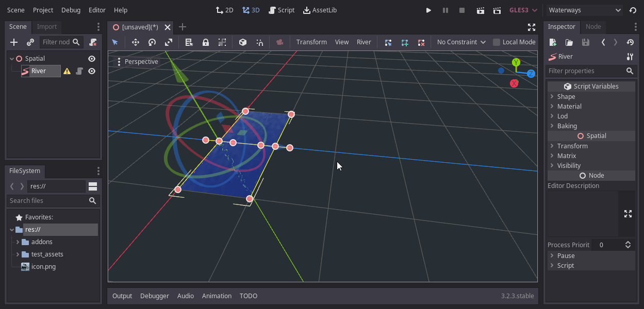Screen dimensions: 644x309
Task: Click the green Y axis on the view gizmo
Action: coord(516,63)
